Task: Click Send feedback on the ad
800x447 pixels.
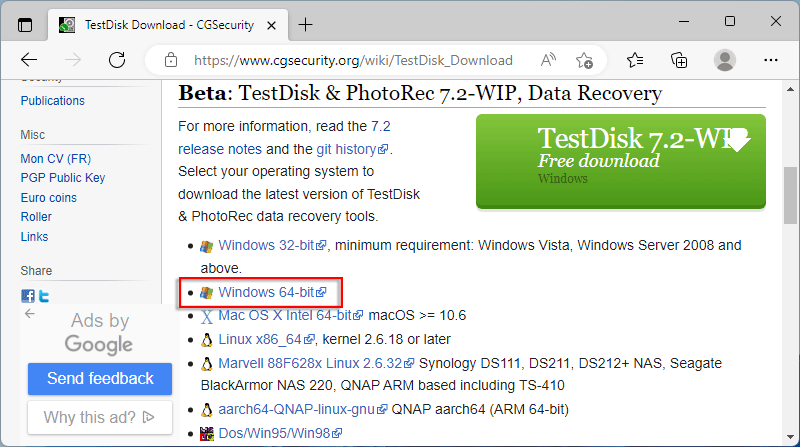Action: [100, 378]
